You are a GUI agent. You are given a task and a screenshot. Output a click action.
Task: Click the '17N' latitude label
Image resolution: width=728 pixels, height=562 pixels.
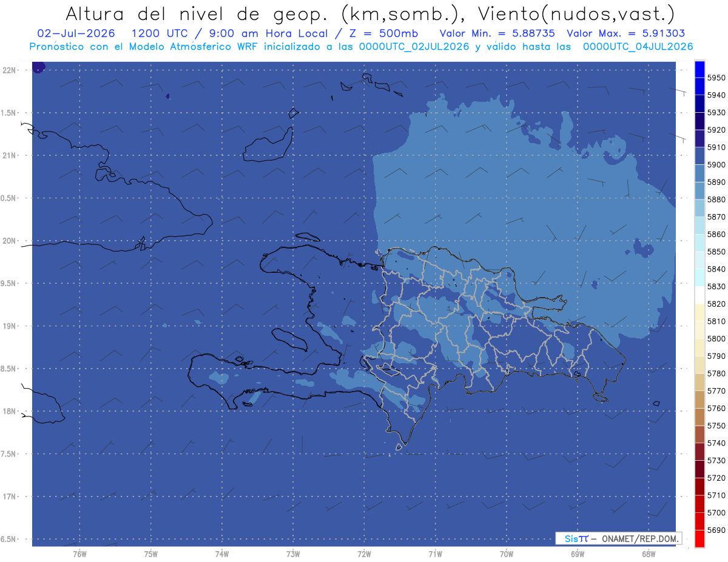[10, 497]
